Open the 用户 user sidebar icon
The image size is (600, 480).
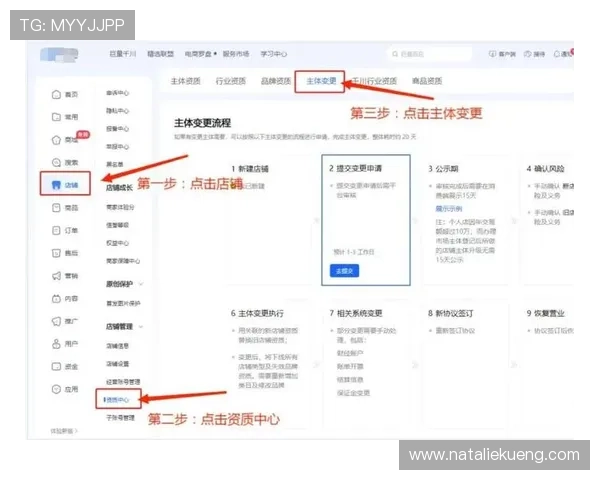click(x=56, y=343)
